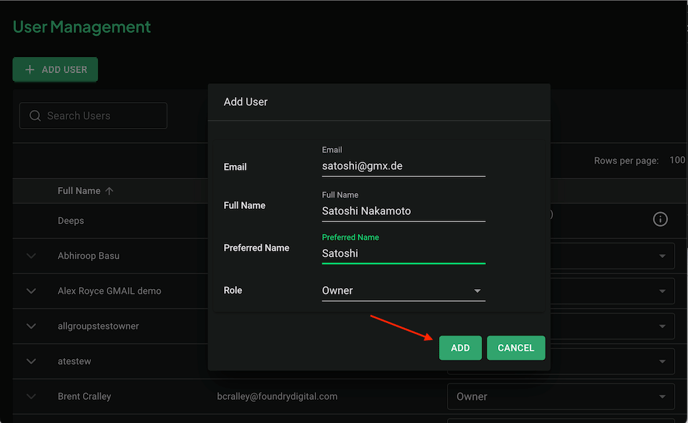Click the magnifier icon in Search Users
The width and height of the screenshot is (688, 423).
35,116
